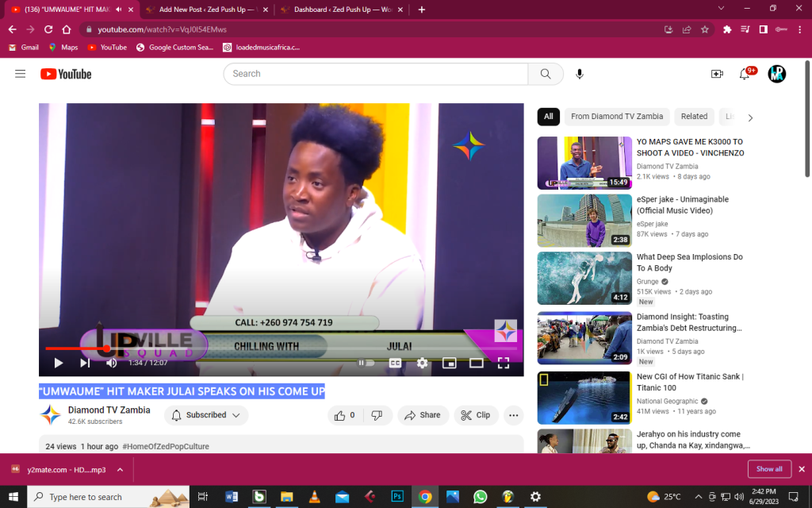This screenshot has height=508, width=812.
Task: Reload the page
Action: coord(48,29)
